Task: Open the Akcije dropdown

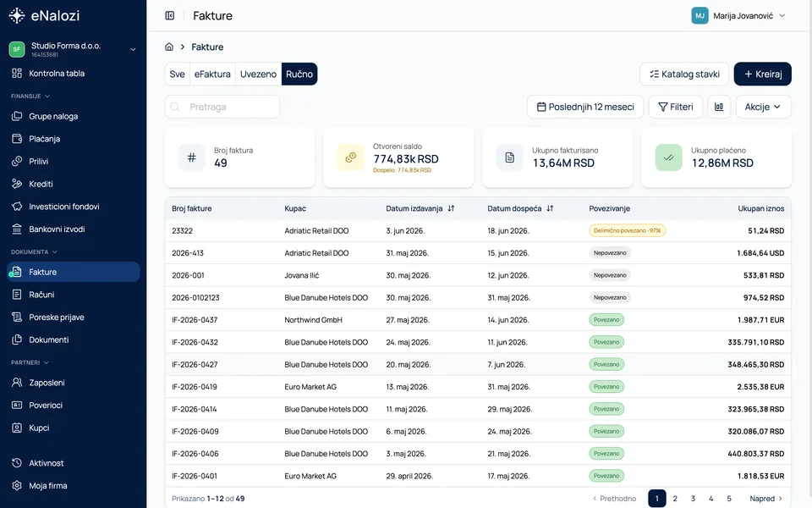Action: click(763, 107)
